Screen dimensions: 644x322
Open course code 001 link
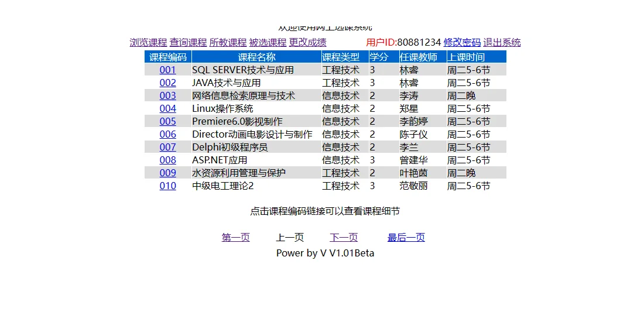(167, 70)
